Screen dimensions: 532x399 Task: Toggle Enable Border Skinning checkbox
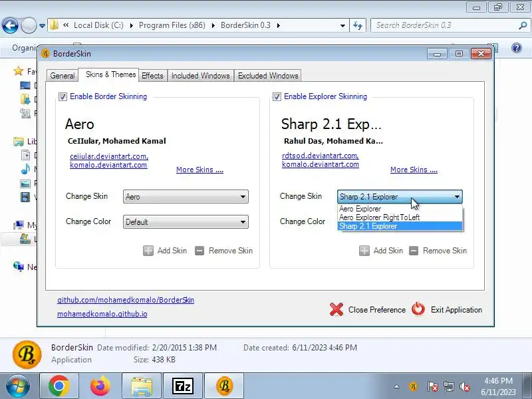coord(63,96)
